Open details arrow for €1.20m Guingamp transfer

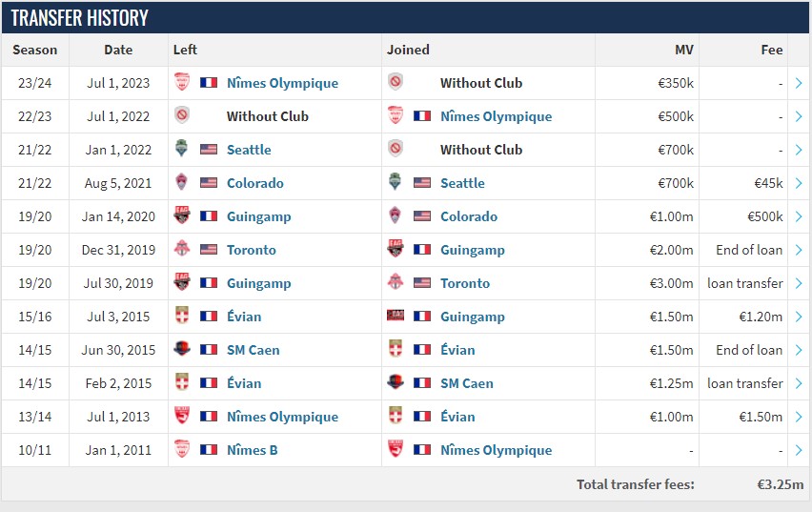point(799,317)
